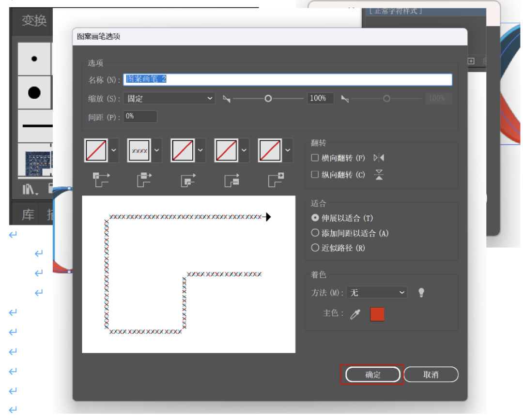Viewport: 523px width, 420px height.
Task: Select the blue pattern brush thumbnail
Action: [35, 160]
